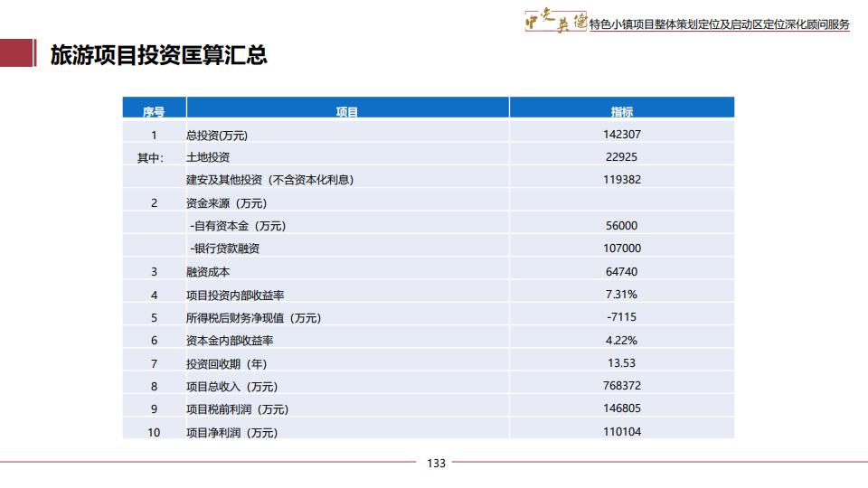Click the value 7.31%
Screen dimensions: 868x488
click(x=621, y=295)
